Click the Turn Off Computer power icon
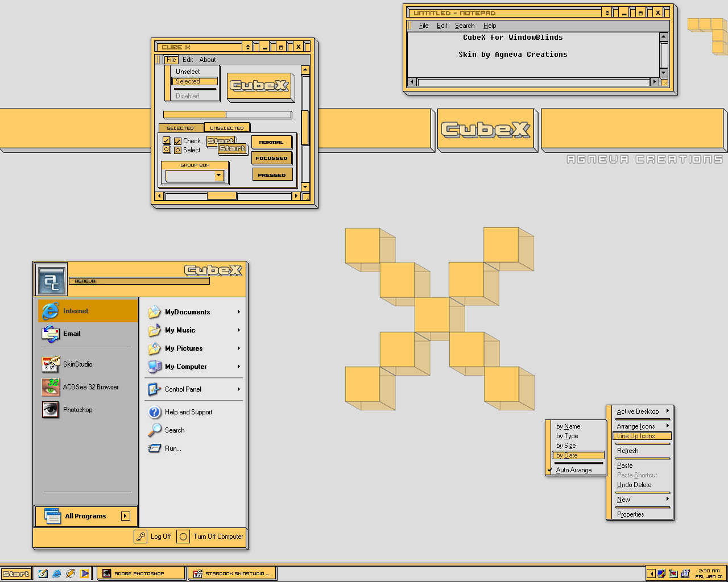Screen dimensions: 728x582 point(183,537)
